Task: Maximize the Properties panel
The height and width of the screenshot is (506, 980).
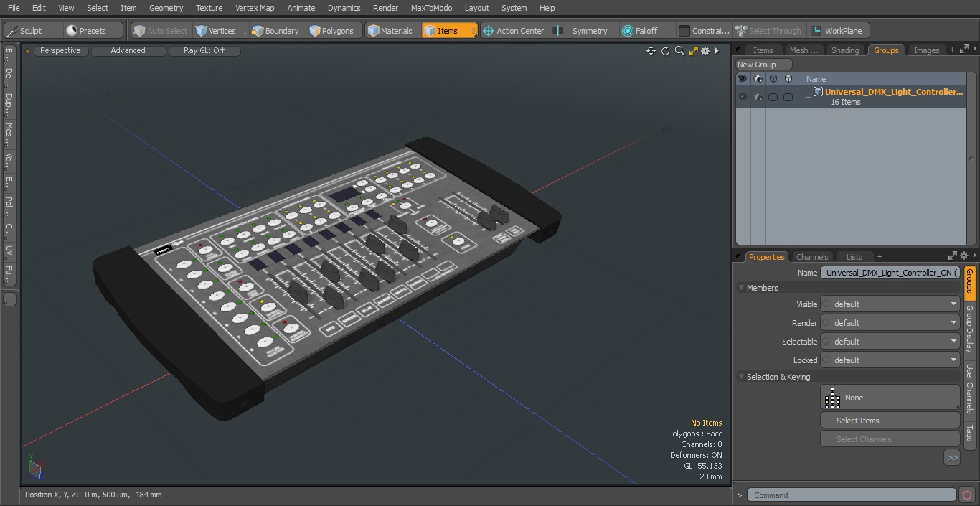Action: [953, 256]
